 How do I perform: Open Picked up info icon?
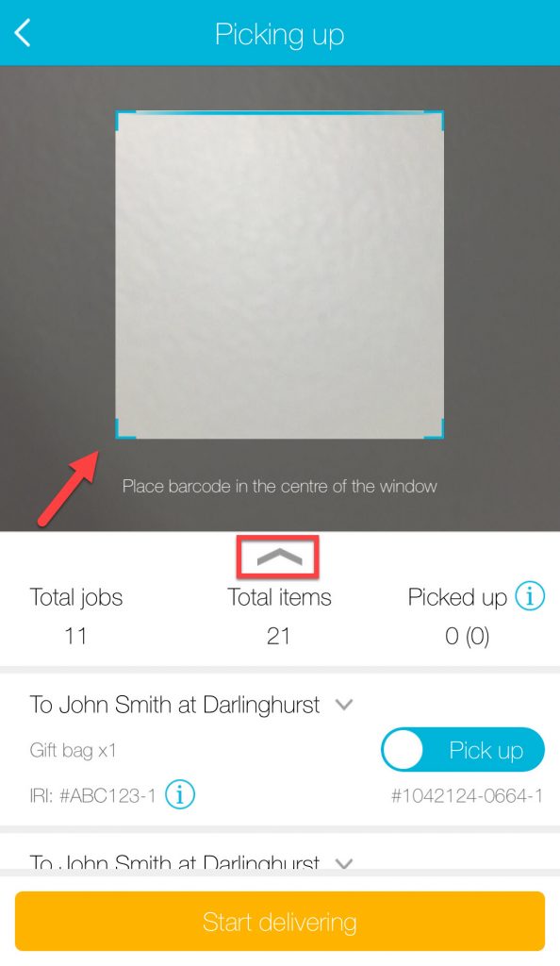pyautogui.click(x=530, y=596)
